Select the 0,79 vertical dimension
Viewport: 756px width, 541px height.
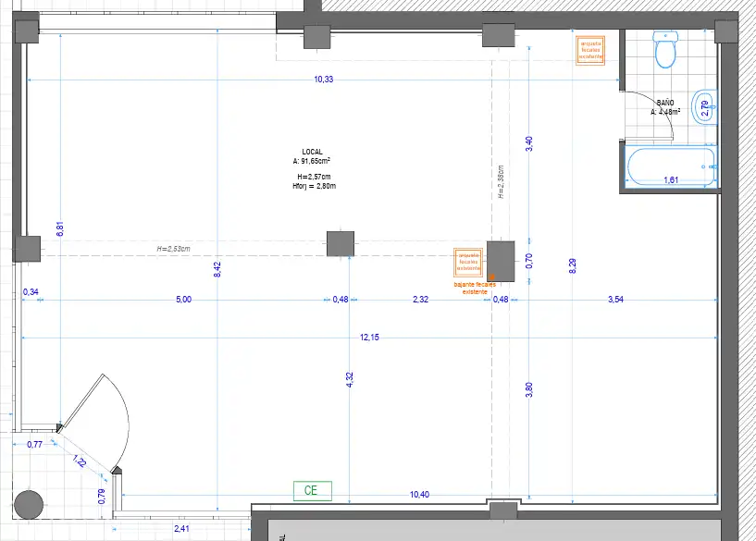pyautogui.click(x=102, y=497)
